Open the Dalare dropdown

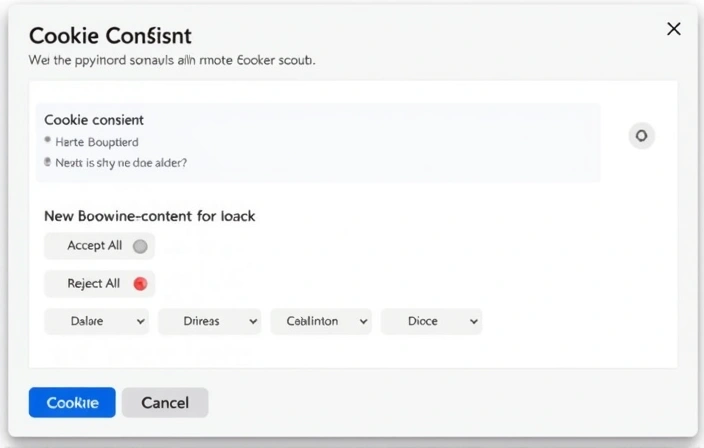96,322
